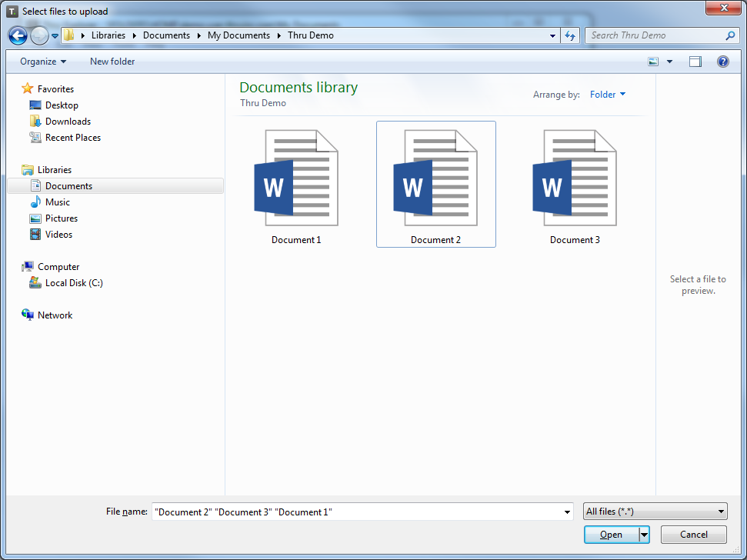Click the Local Disk drive icon
This screenshot has width=747, height=560.
pos(35,283)
